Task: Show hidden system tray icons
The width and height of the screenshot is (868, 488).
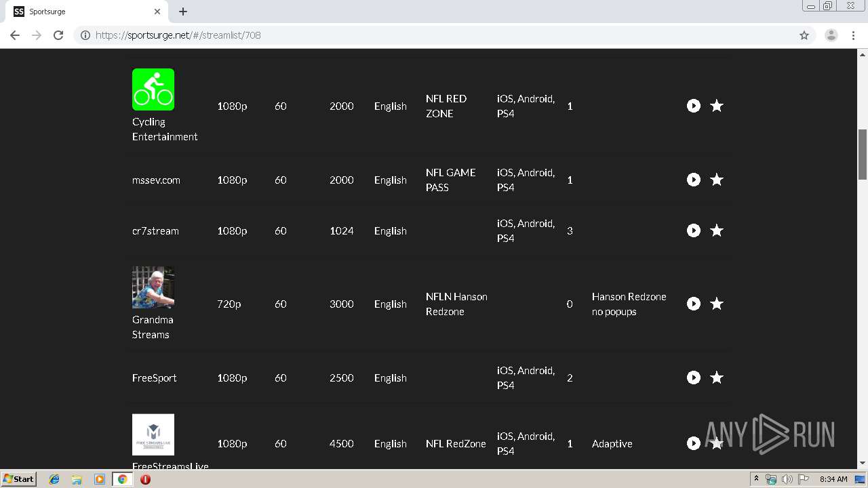Action: [756, 479]
